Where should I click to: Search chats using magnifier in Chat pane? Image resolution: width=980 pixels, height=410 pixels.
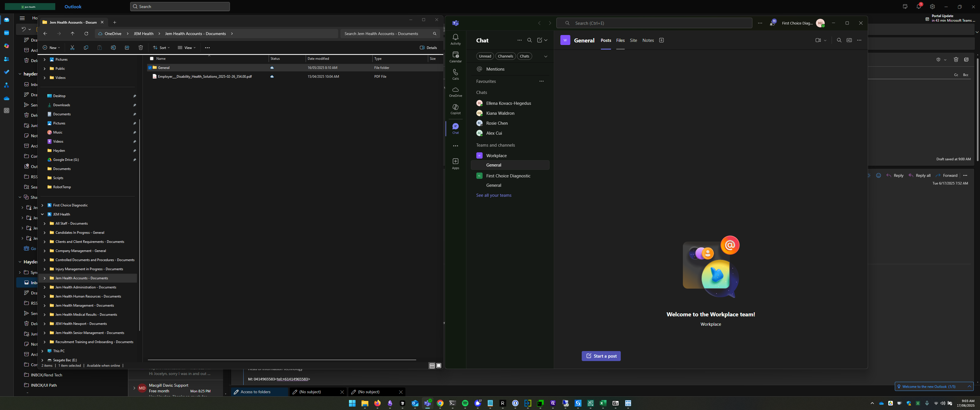tap(529, 40)
